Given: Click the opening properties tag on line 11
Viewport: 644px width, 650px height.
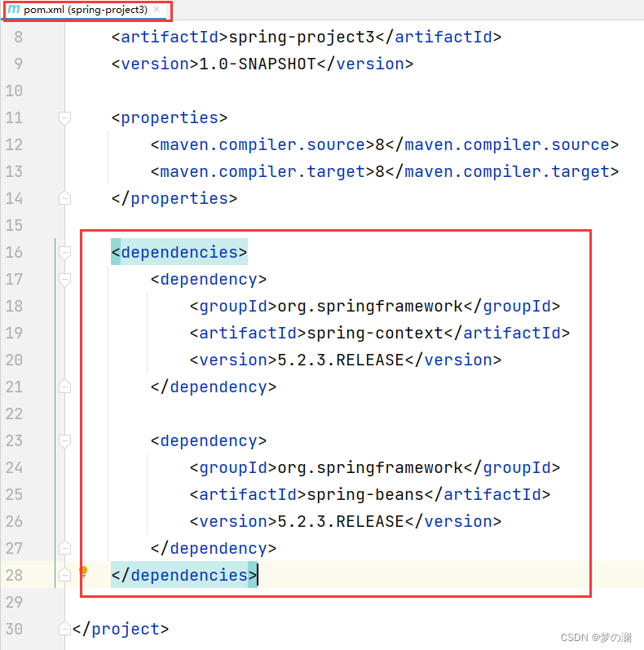Looking at the screenshot, I should 170,117.
